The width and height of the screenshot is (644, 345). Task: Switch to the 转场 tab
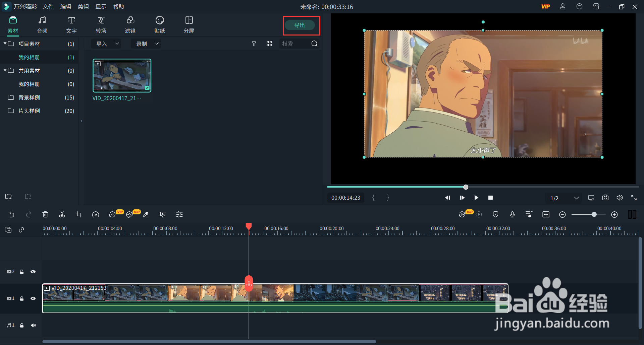101,25
